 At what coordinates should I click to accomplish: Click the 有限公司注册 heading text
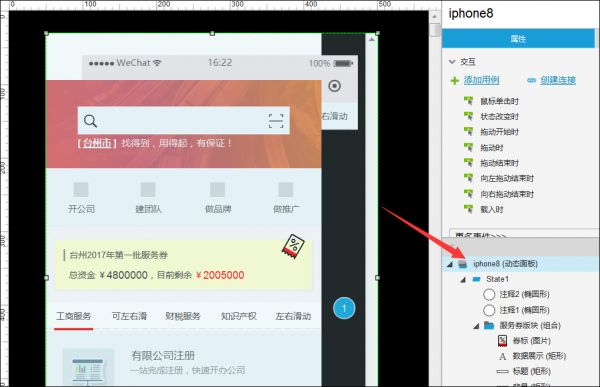tap(163, 356)
